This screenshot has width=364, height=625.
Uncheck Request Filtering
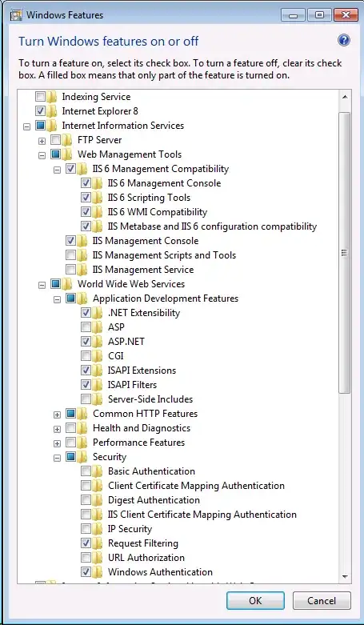tap(86, 543)
